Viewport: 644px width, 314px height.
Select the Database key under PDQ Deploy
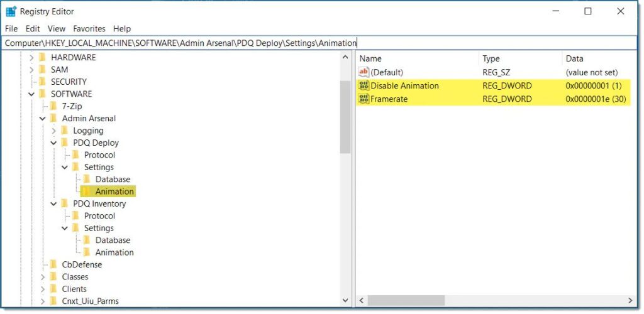tap(113, 179)
